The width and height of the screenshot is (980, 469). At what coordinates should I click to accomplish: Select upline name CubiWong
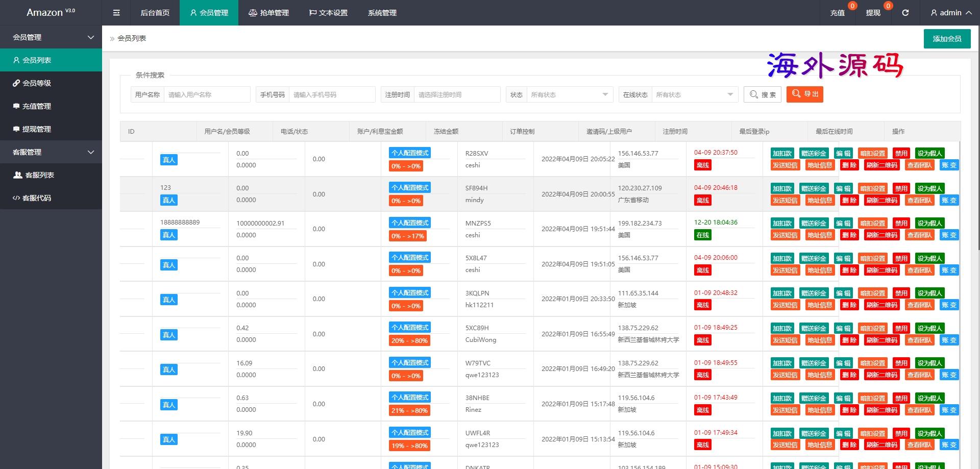pos(481,339)
